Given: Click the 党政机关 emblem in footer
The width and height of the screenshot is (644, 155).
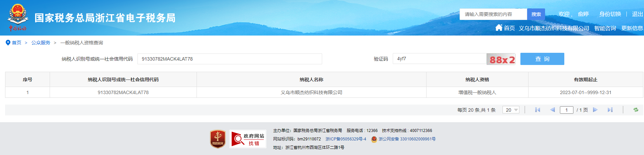Looking at the screenshot, I should (x=218, y=139).
